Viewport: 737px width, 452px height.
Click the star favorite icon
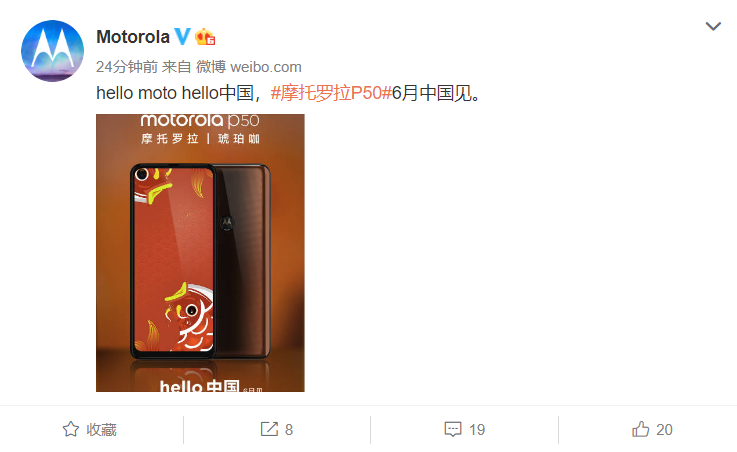pyautogui.click(x=71, y=429)
